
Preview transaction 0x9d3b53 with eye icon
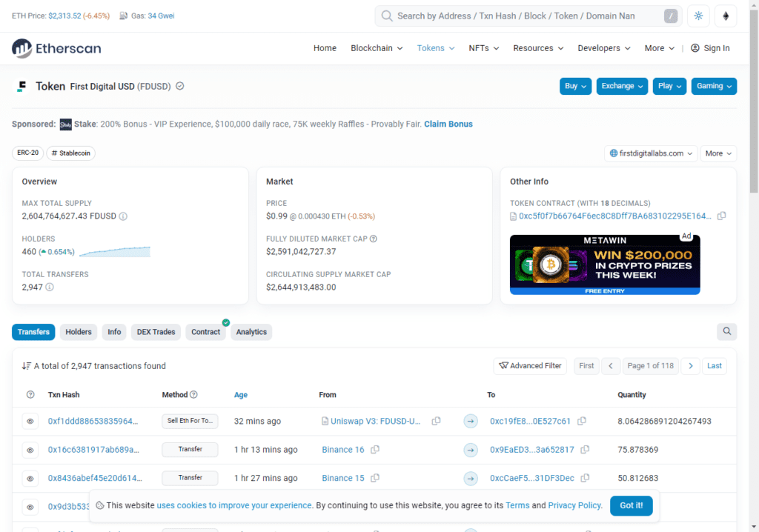pyautogui.click(x=30, y=507)
